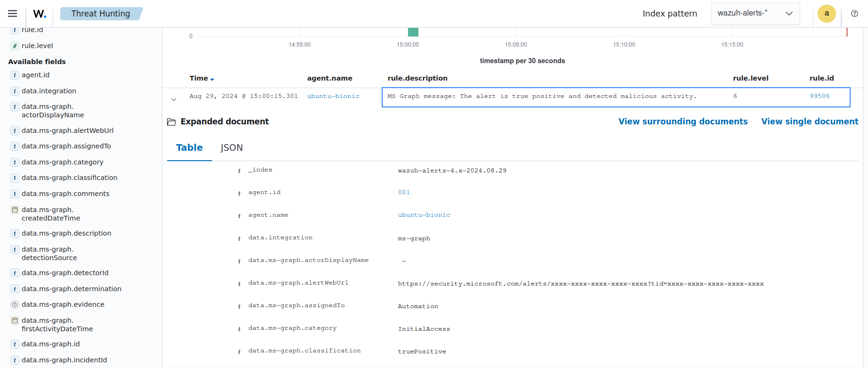
Task: Collapse the expanded alert row chevron
Action: coord(174,99)
